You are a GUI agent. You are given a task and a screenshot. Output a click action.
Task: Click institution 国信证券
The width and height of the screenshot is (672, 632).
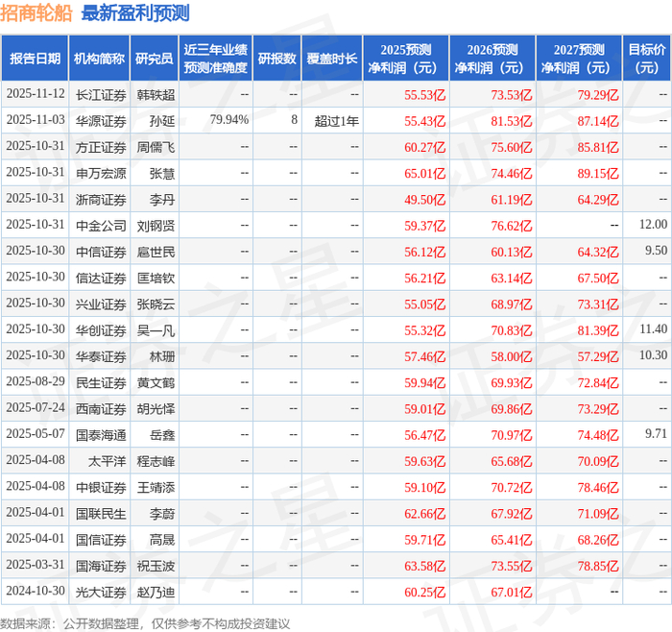[101, 540]
